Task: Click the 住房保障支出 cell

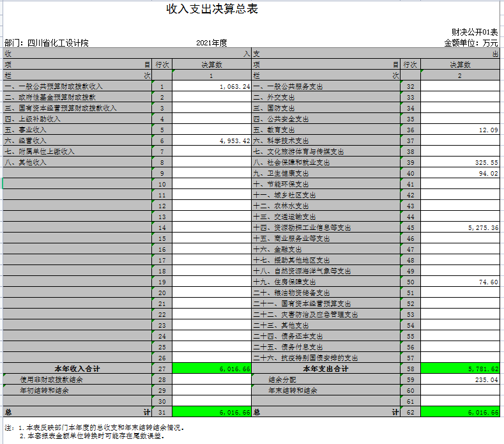Action: (x=326, y=282)
